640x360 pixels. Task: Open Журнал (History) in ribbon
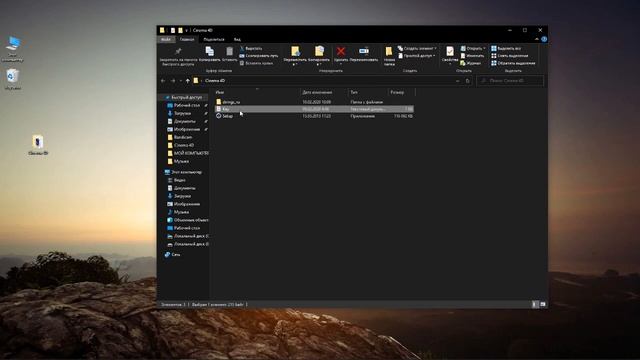click(471, 63)
